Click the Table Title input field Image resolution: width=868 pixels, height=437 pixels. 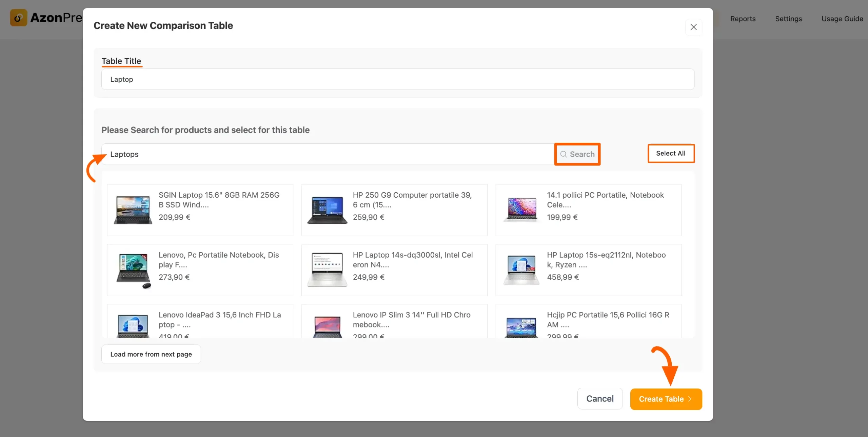[x=398, y=79]
